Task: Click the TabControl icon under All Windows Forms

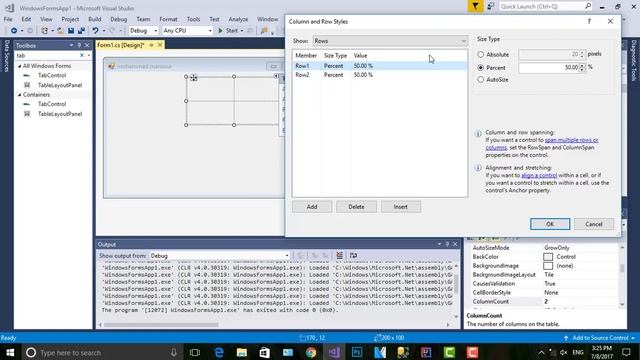Action: click(x=27, y=76)
